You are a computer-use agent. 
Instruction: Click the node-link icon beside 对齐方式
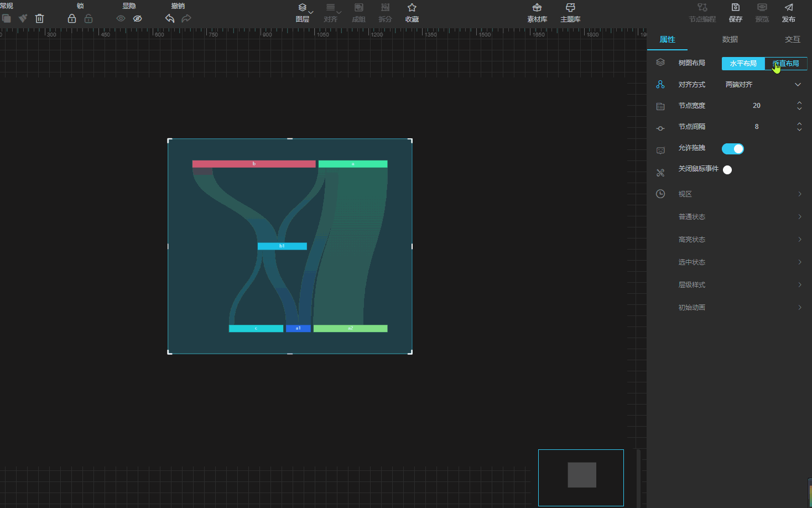(660, 85)
